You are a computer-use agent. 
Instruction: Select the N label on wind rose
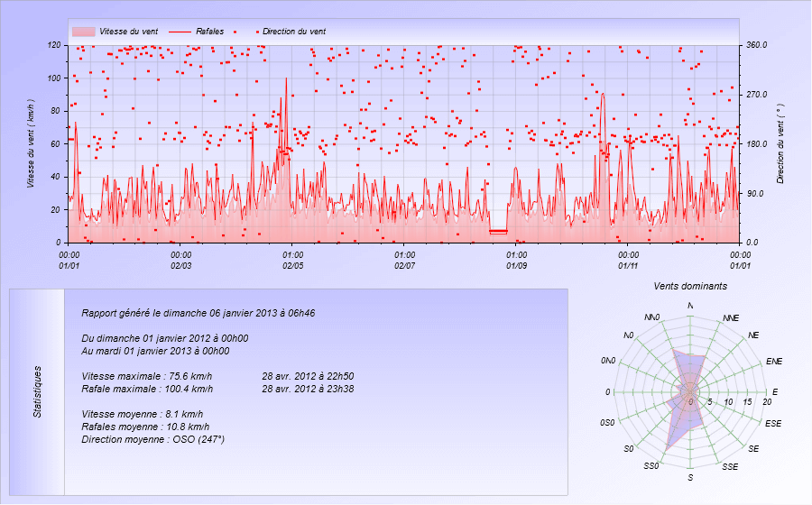coord(690,307)
